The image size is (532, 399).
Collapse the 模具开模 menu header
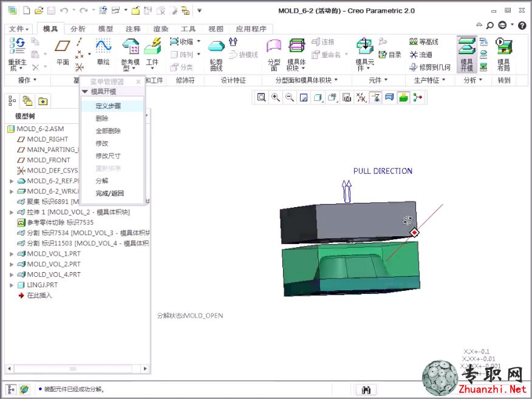point(85,92)
